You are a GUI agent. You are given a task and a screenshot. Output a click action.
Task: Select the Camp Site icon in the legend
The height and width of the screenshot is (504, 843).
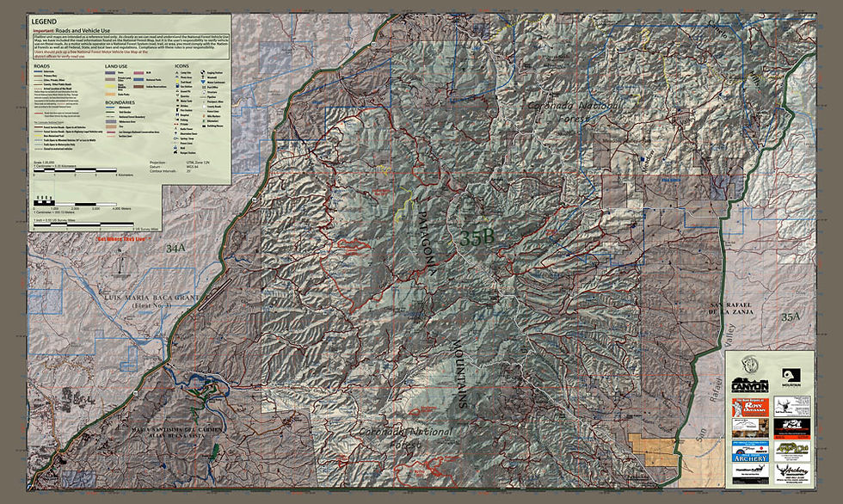175,72
